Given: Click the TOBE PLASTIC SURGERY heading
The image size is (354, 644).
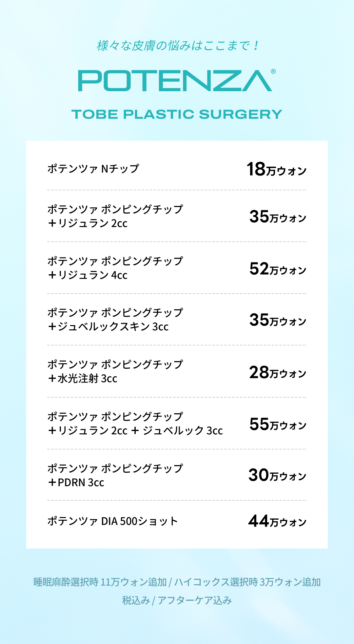Looking at the screenshot, I should tap(177, 114).
